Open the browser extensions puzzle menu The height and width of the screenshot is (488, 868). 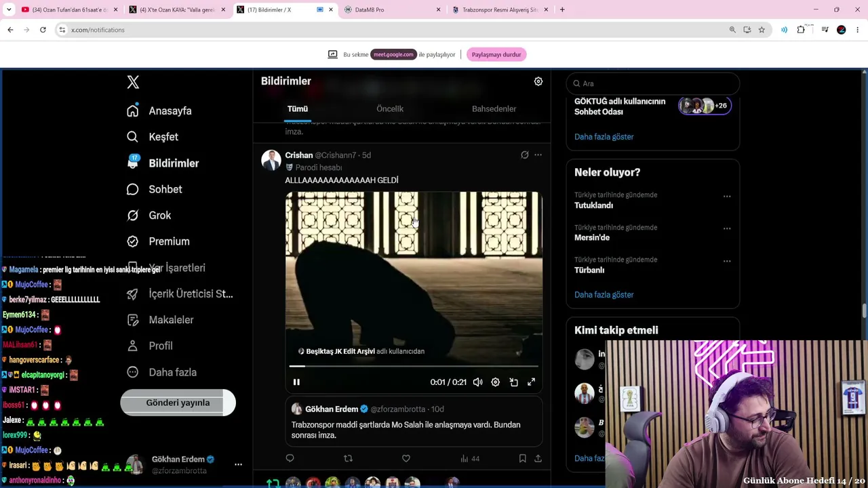click(x=801, y=30)
